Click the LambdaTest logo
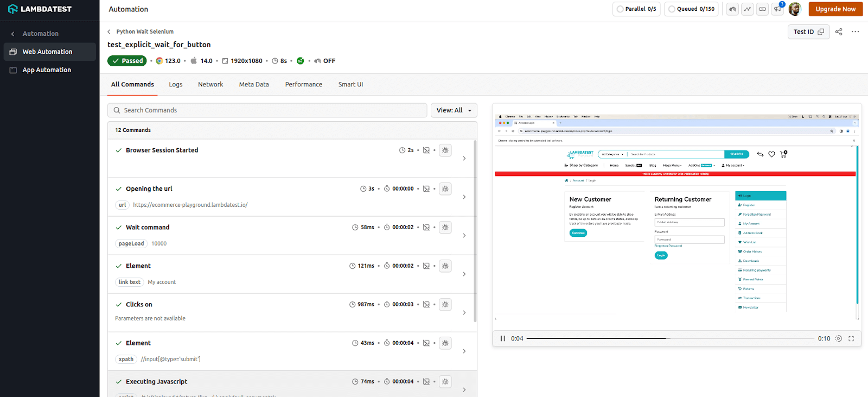Screen dimensions: 868x397 (x=40, y=9)
